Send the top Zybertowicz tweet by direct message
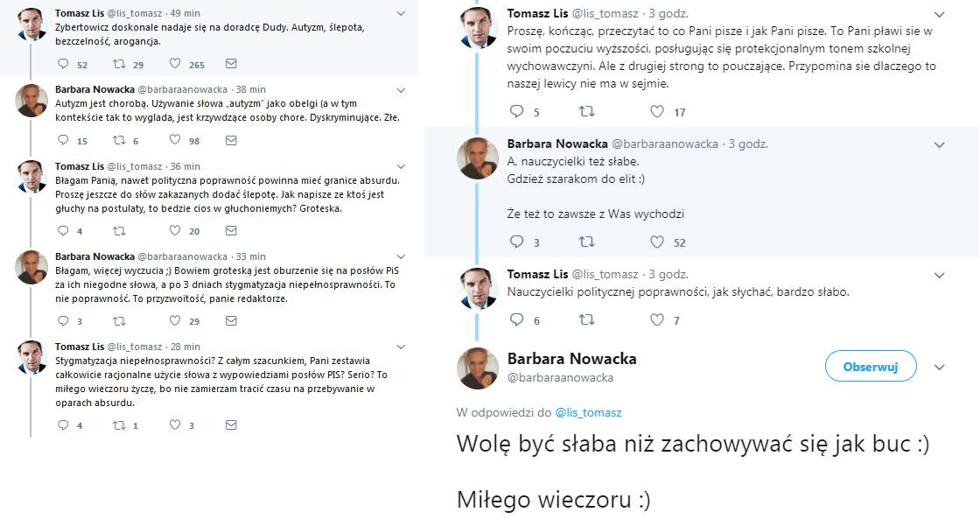 pyautogui.click(x=231, y=64)
